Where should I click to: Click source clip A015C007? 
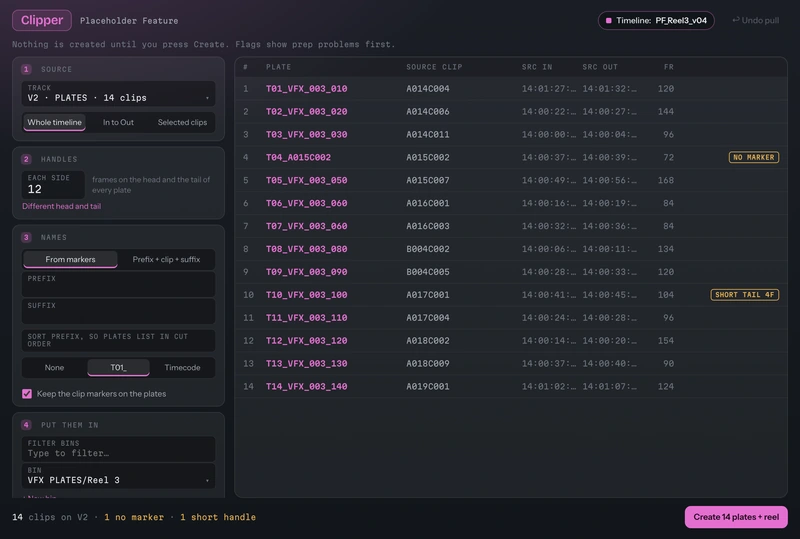pos(428,180)
